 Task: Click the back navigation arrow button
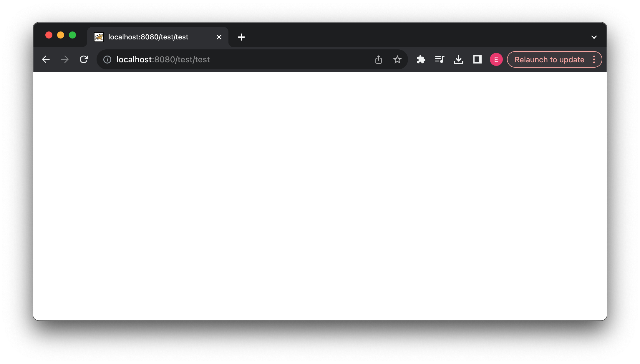pos(47,60)
